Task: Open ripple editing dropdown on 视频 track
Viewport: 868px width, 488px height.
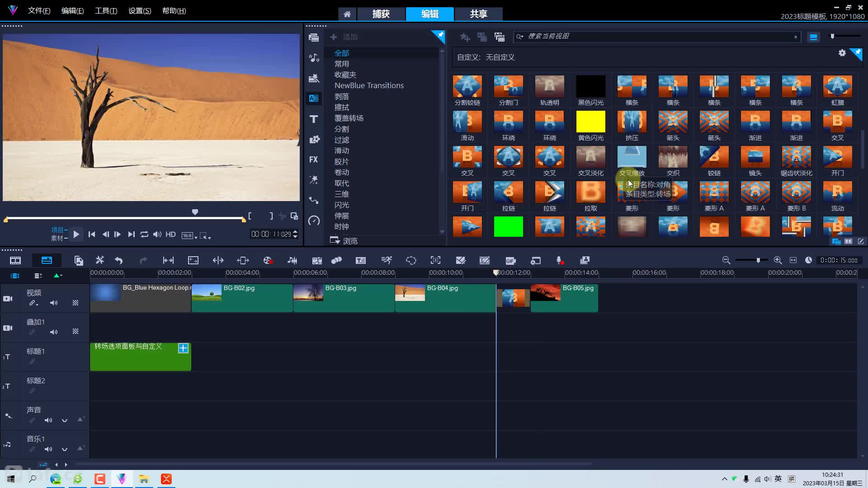Action: click(37, 305)
